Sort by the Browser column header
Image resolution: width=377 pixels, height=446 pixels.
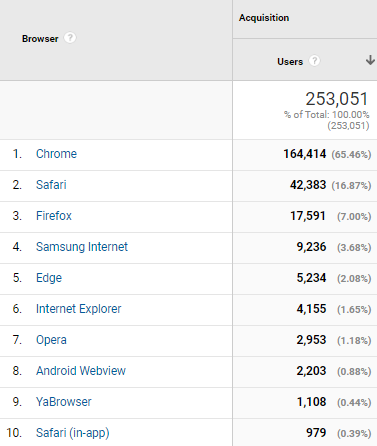click(40, 39)
